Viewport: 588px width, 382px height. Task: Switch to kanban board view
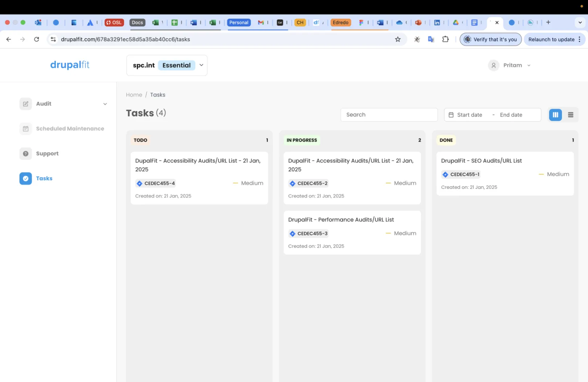(x=555, y=115)
